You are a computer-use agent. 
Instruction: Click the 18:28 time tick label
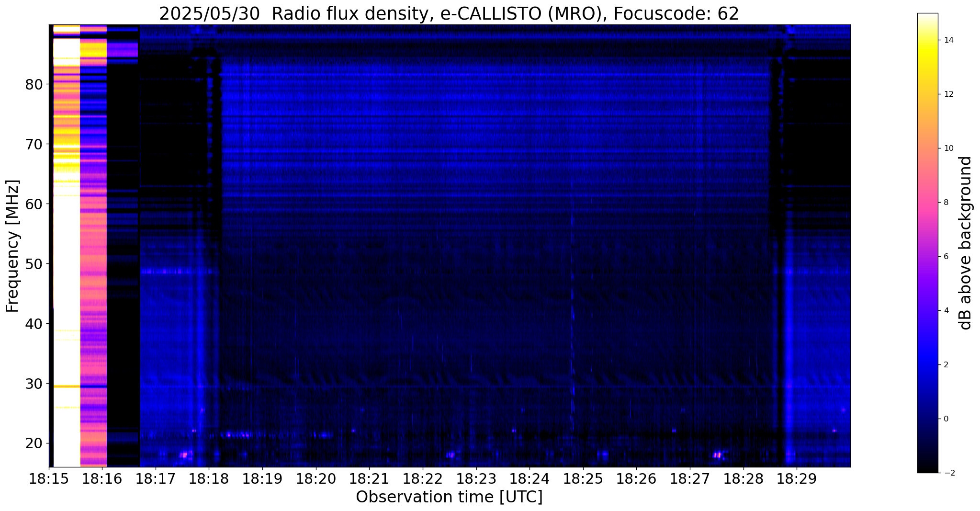pyautogui.click(x=743, y=479)
